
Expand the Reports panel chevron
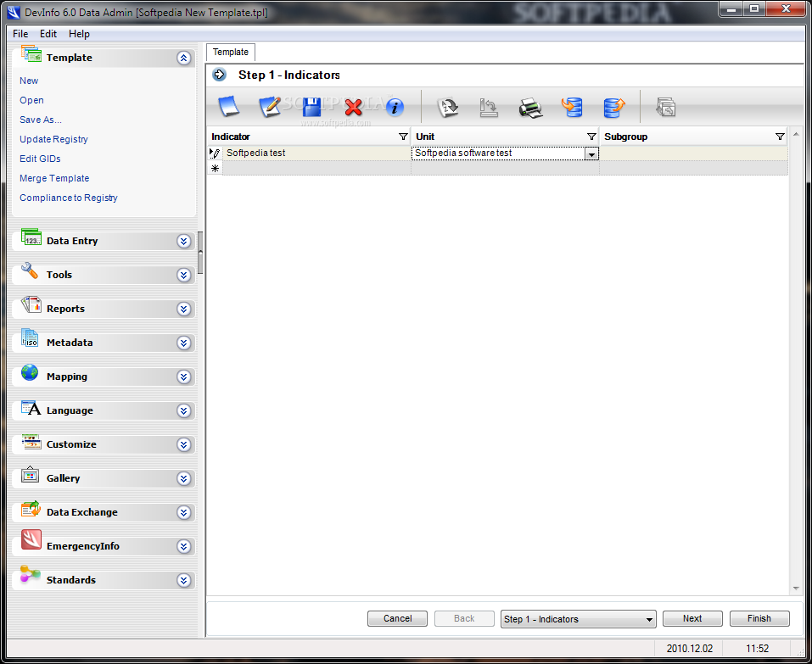(184, 309)
